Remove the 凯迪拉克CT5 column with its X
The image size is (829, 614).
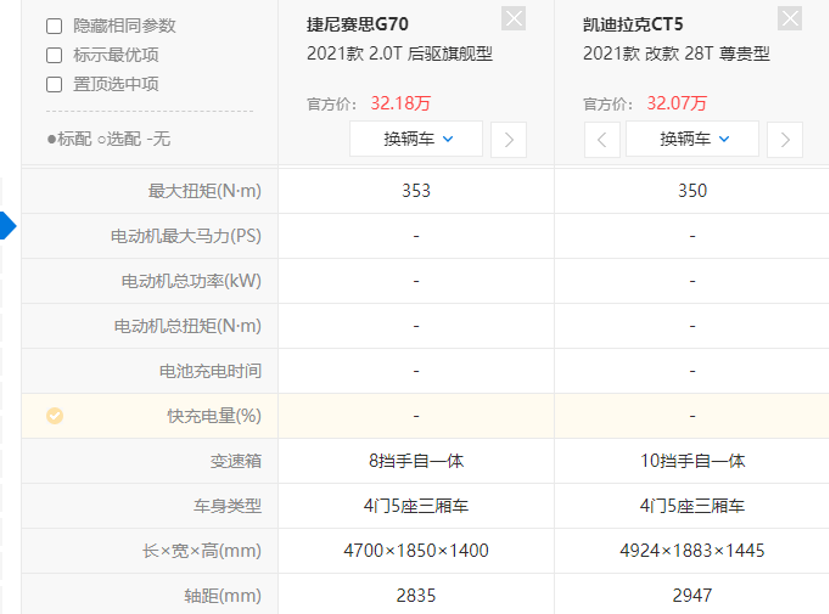pos(790,19)
